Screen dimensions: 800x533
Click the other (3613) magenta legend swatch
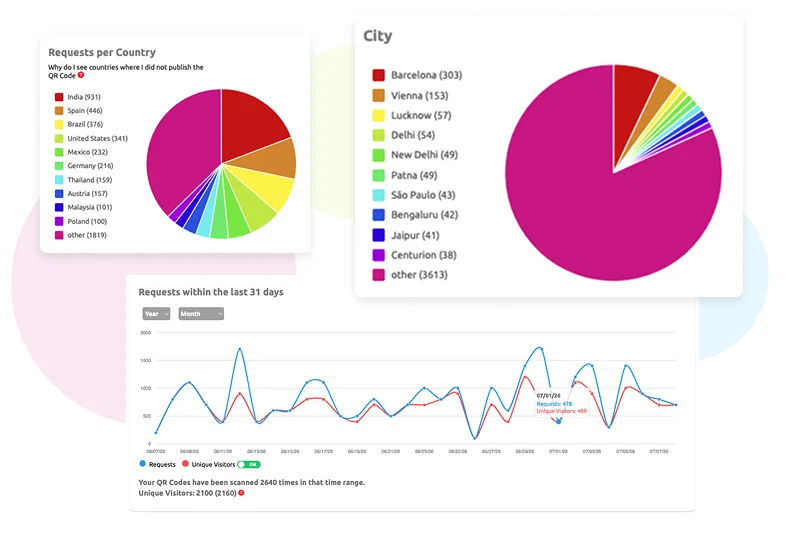click(379, 275)
